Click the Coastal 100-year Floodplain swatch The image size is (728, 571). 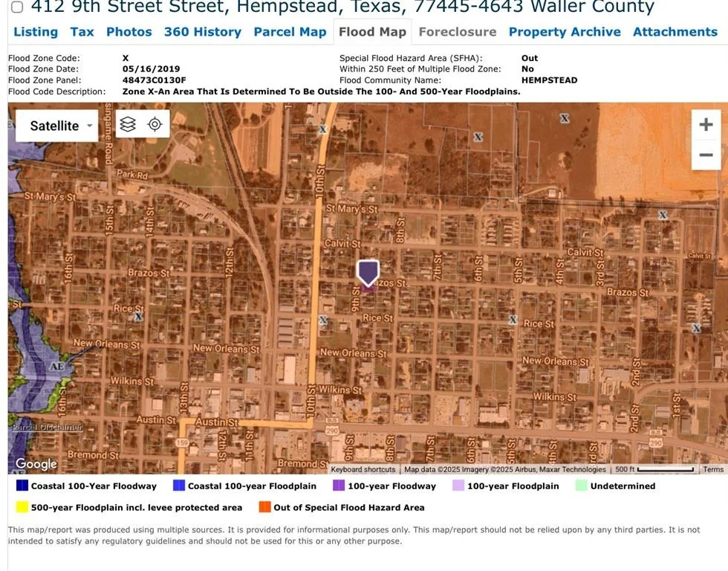point(179,485)
